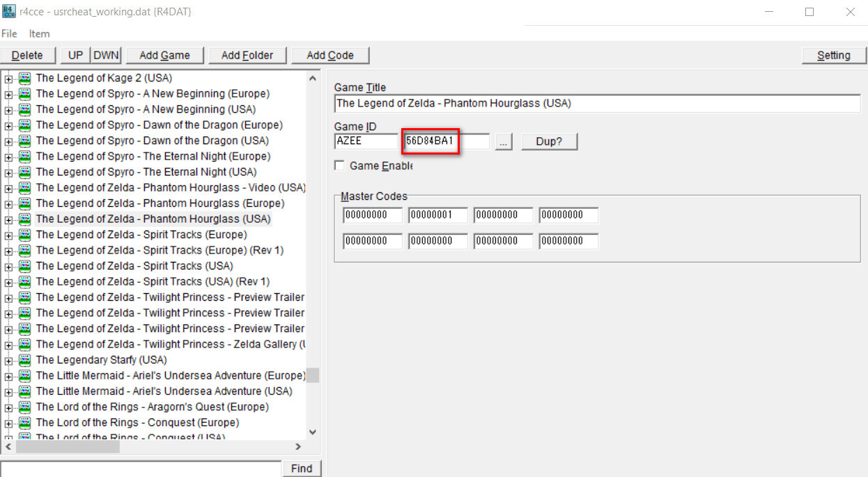Click game icon beside Spirit Tracks (USA) non-Rev entry

[24, 266]
